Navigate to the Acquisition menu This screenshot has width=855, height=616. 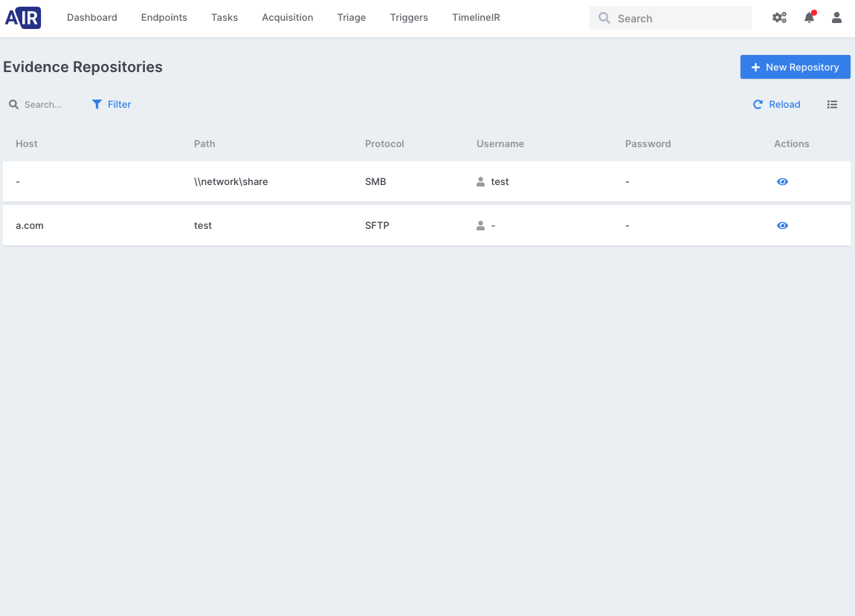(288, 18)
